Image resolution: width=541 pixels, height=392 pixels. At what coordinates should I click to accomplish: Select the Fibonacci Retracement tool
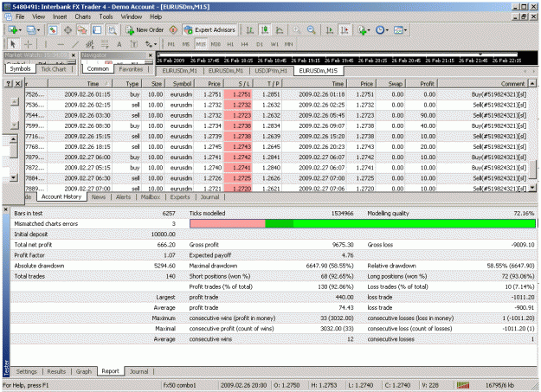point(105,44)
